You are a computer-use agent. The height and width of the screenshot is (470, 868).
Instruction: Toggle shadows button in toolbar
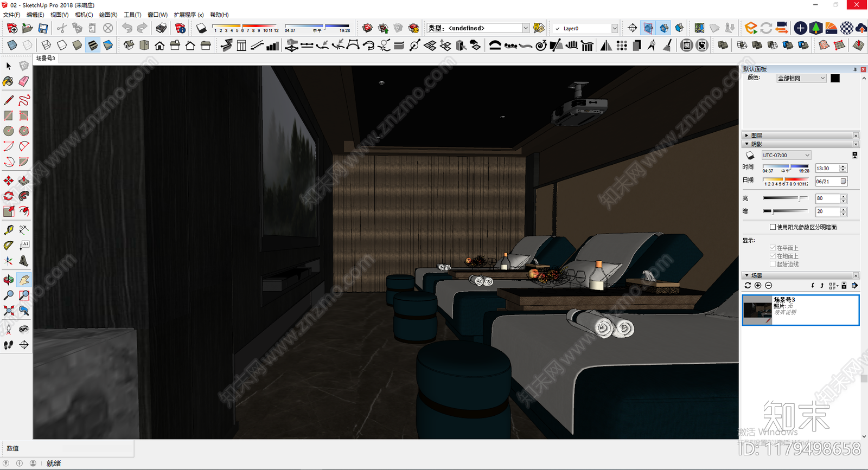pyautogui.click(x=201, y=28)
